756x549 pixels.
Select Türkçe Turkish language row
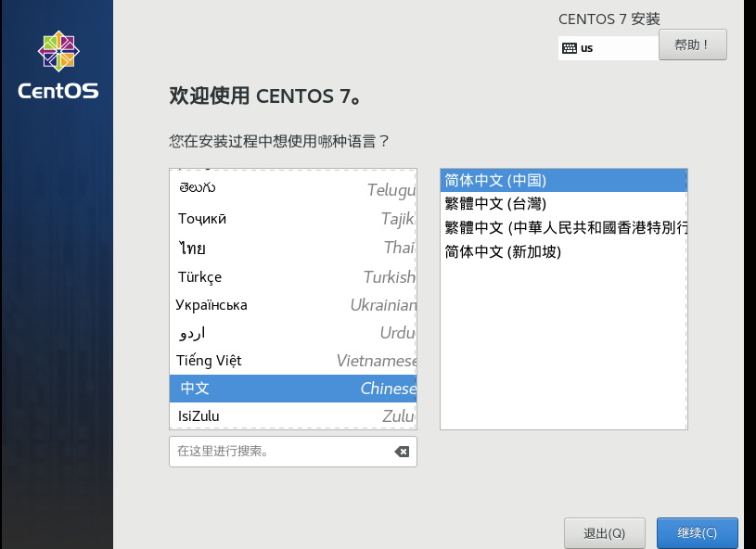click(293, 277)
